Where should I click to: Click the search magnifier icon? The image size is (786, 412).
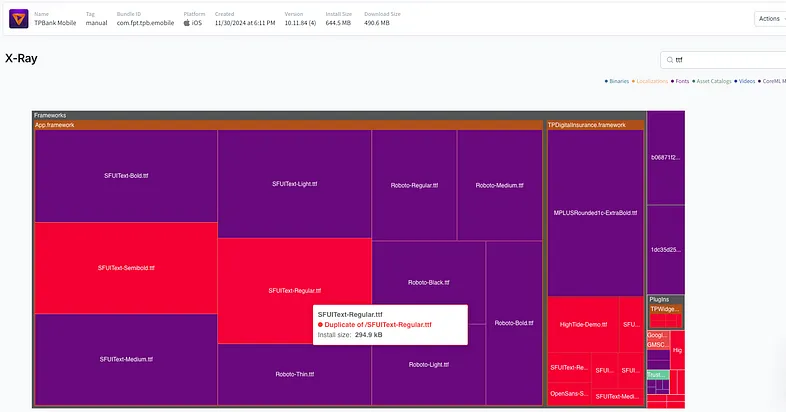point(670,60)
